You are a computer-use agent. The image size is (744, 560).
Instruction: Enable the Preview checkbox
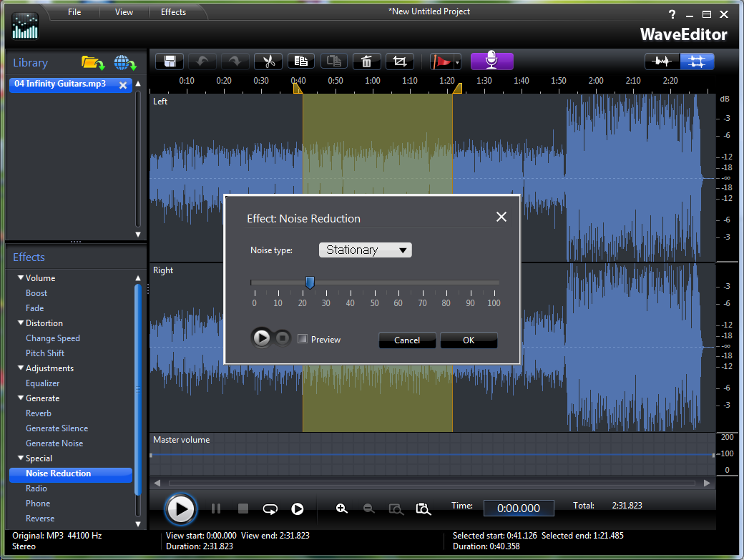tap(303, 339)
